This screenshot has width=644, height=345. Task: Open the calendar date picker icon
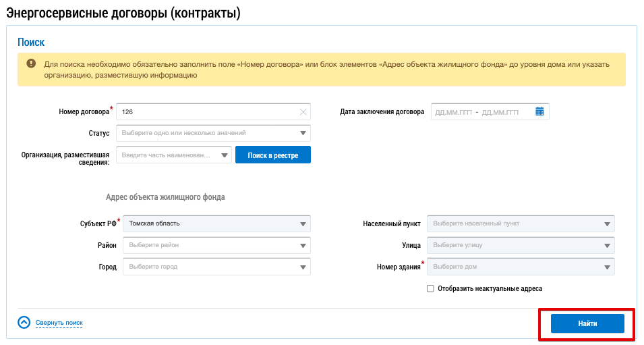coord(539,111)
